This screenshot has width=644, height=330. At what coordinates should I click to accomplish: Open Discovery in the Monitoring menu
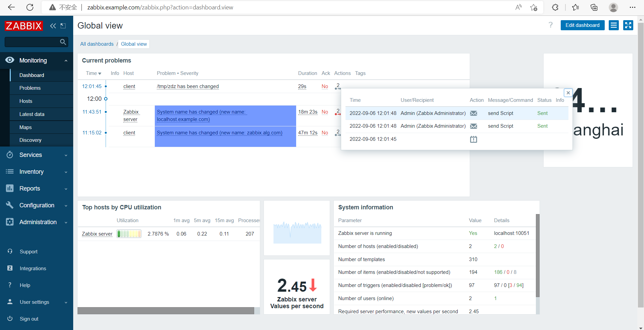42,140
